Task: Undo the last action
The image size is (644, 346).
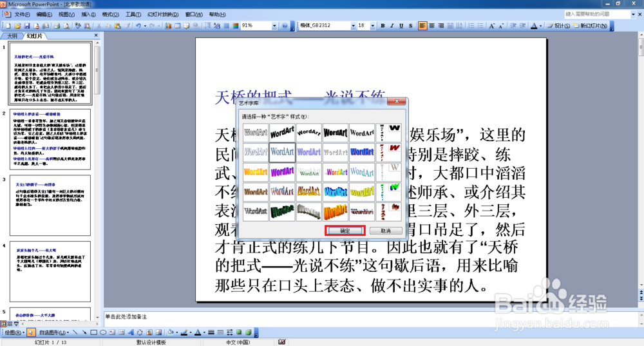Action: 138,26
